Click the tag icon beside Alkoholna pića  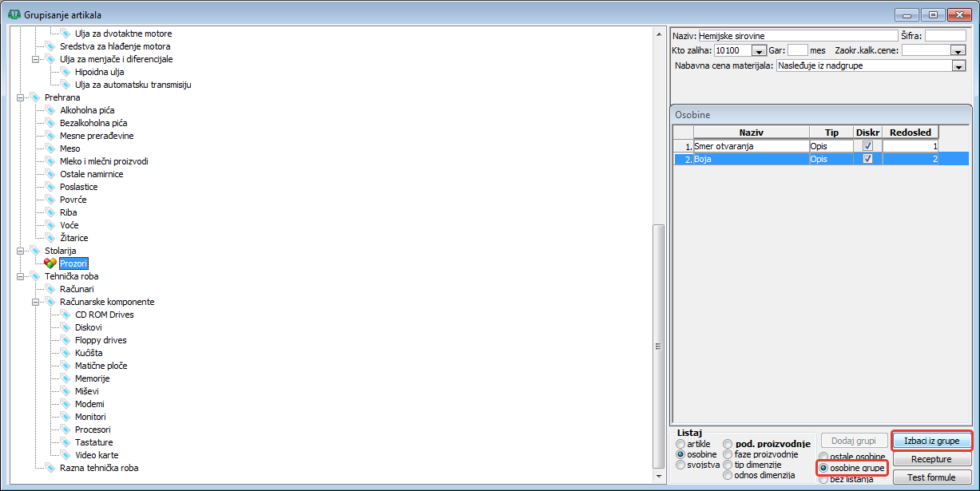coord(50,110)
